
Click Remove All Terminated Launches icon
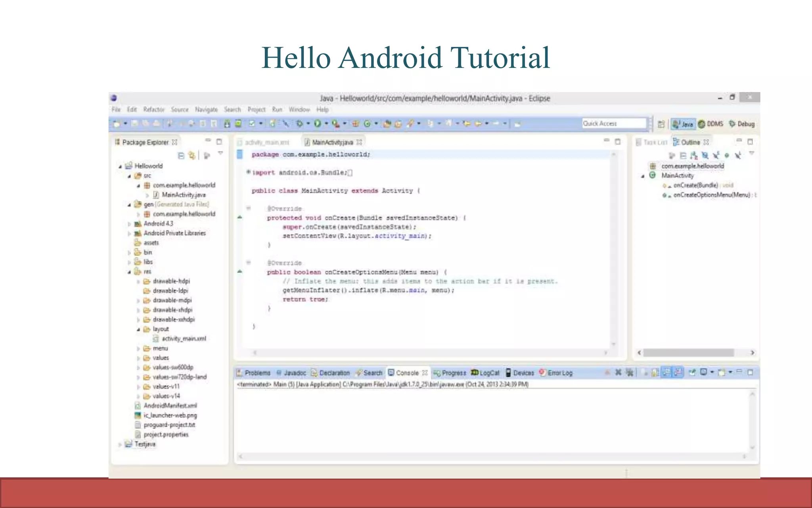point(630,372)
